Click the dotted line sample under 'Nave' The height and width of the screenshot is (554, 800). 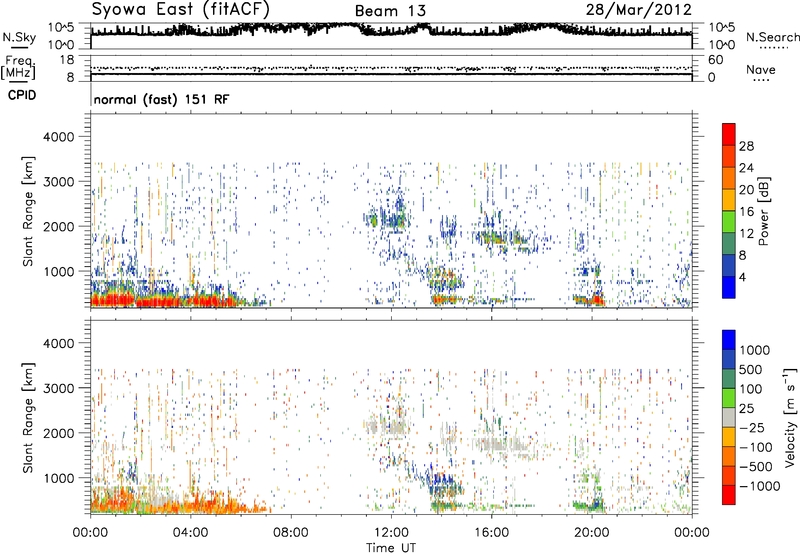(x=761, y=80)
